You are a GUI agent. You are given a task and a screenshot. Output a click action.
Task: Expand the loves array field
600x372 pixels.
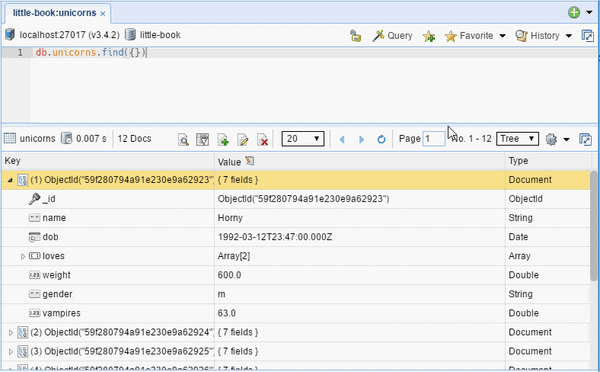click(x=23, y=256)
